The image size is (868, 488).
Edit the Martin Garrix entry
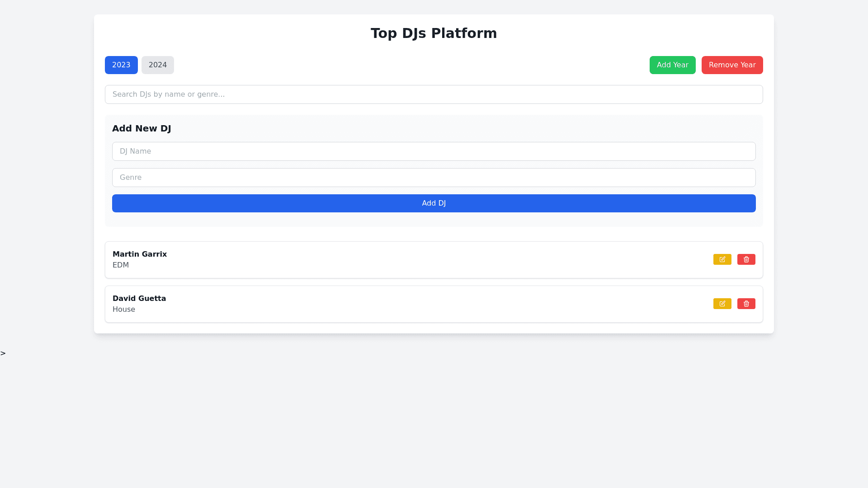pos(722,259)
